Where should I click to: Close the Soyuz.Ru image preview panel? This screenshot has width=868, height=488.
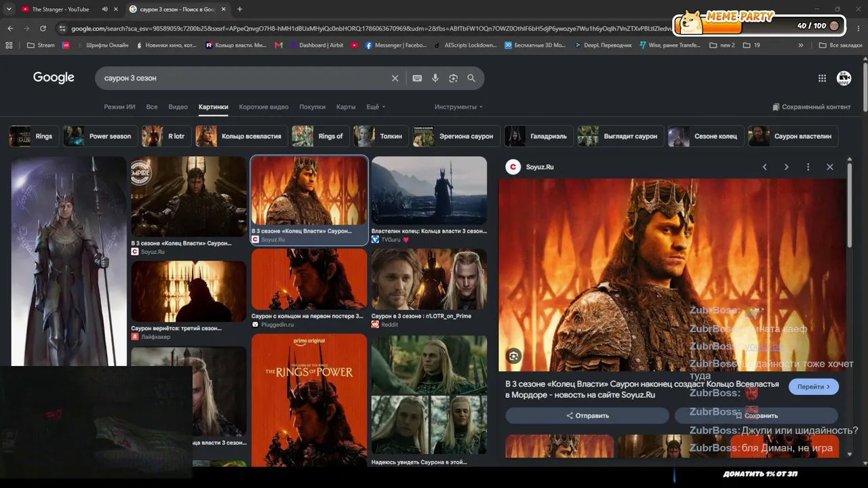pyautogui.click(x=829, y=167)
